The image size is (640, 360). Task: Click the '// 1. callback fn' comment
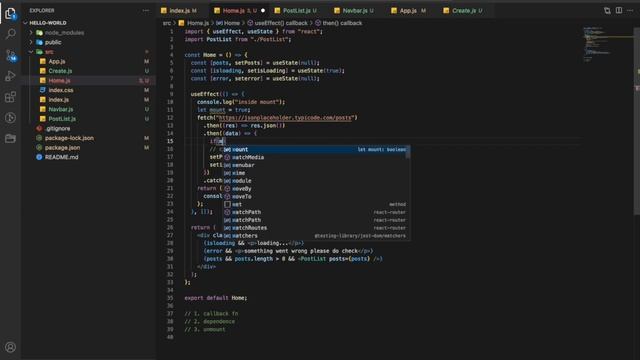coord(211,314)
